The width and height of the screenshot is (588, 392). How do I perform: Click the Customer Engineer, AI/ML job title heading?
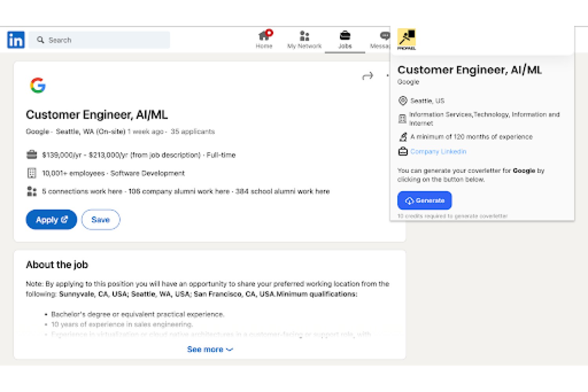pyautogui.click(x=97, y=115)
